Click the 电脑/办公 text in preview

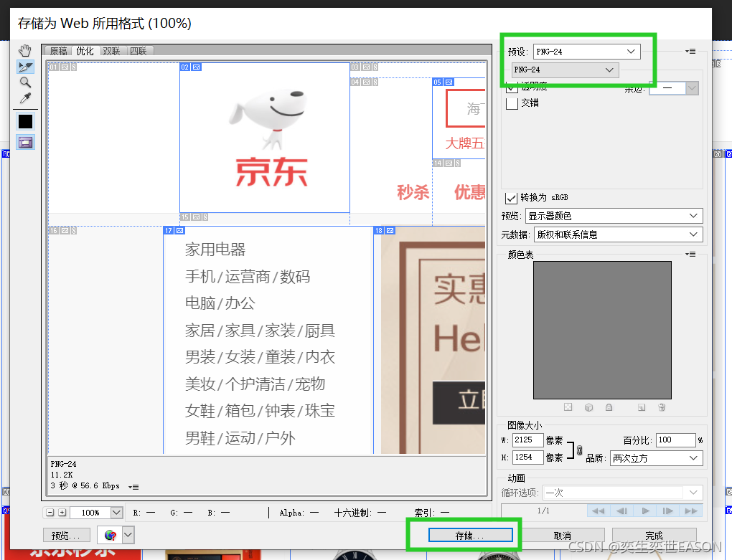[220, 303]
